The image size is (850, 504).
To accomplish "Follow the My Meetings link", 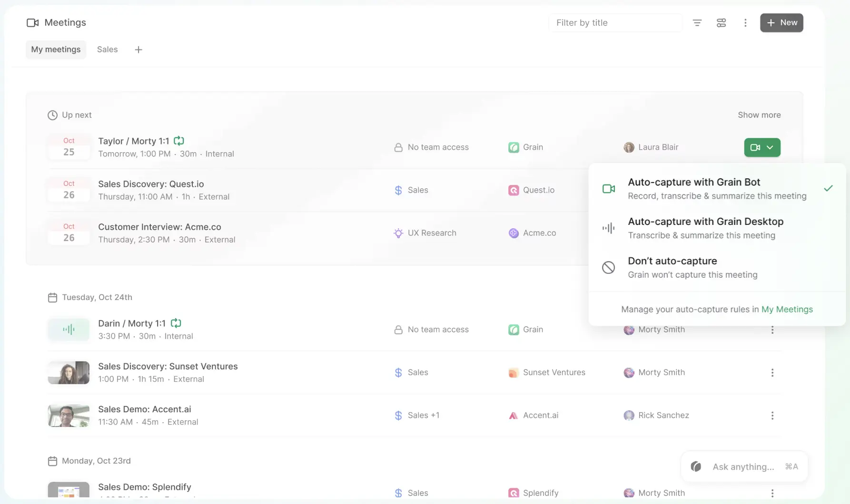I will (x=787, y=310).
